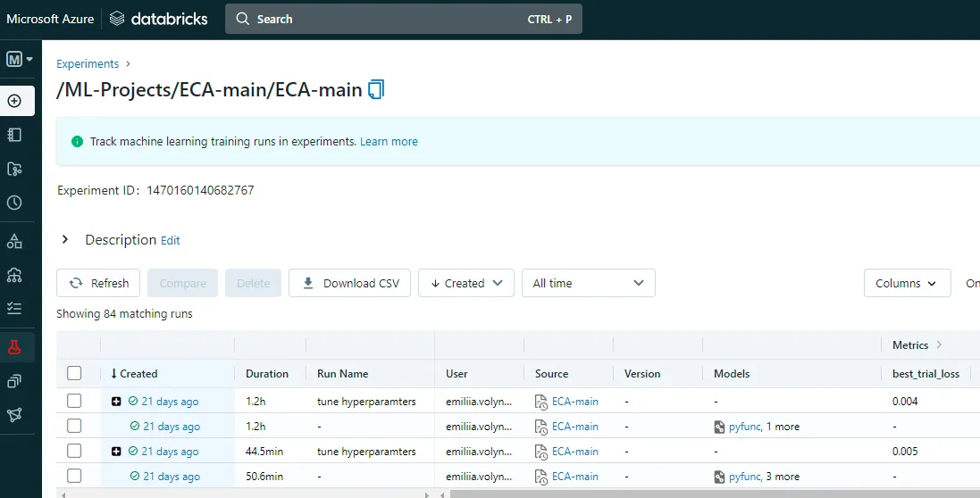Click pyfunc model icon in 50.6min run row
The height and width of the screenshot is (498, 980).
pos(719,477)
